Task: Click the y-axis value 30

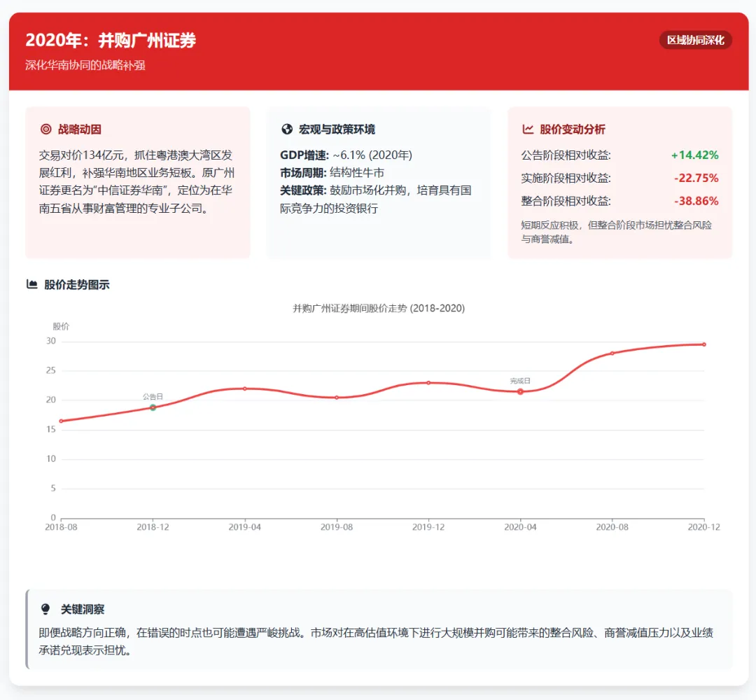Action: pos(51,341)
